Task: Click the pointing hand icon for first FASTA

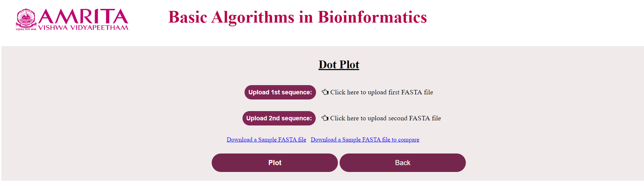Action: [325, 92]
